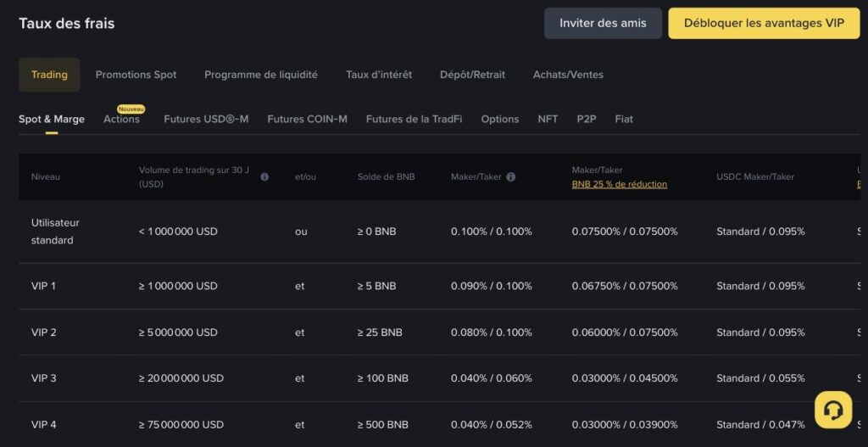The height and width of the screenshot is (447, 868).
Task: Click the Inviter des amis button
Action: [603, 23]
